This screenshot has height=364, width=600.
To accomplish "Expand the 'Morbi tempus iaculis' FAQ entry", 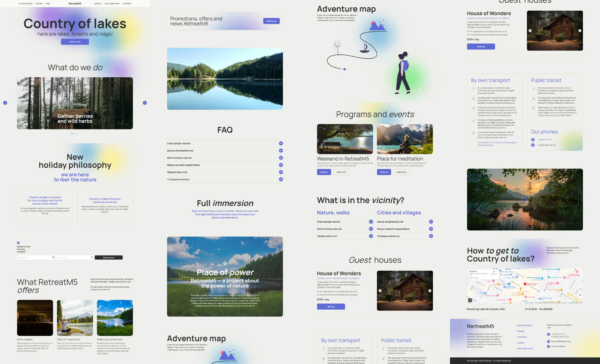I will [x=281, y=158].
